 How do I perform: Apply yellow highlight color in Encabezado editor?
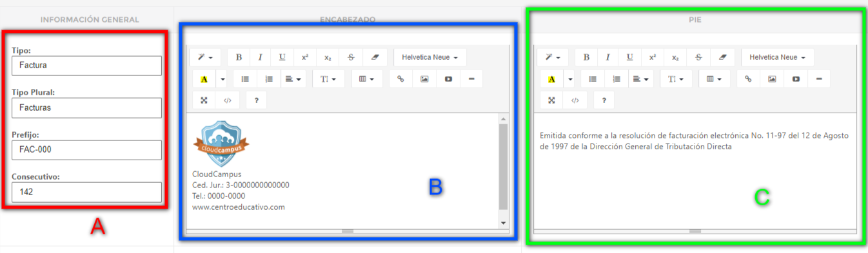click(x=204, y=79)
